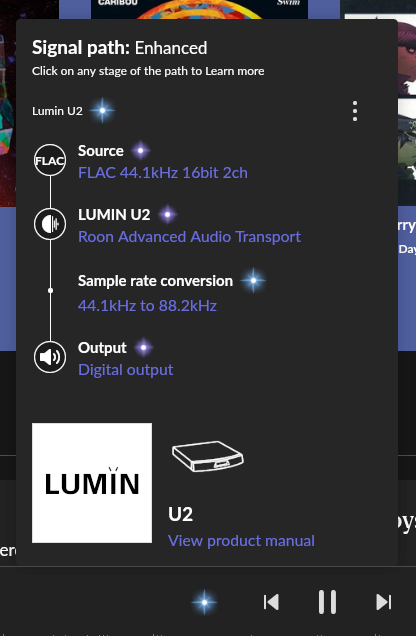Go back to previous track
Viewport: 416px width, 636px height.
271,602
